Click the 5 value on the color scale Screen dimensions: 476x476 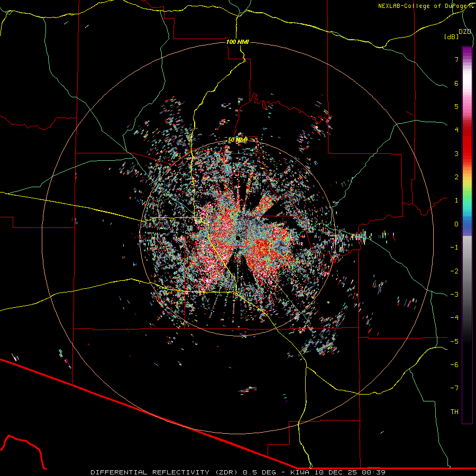(456, 106)
